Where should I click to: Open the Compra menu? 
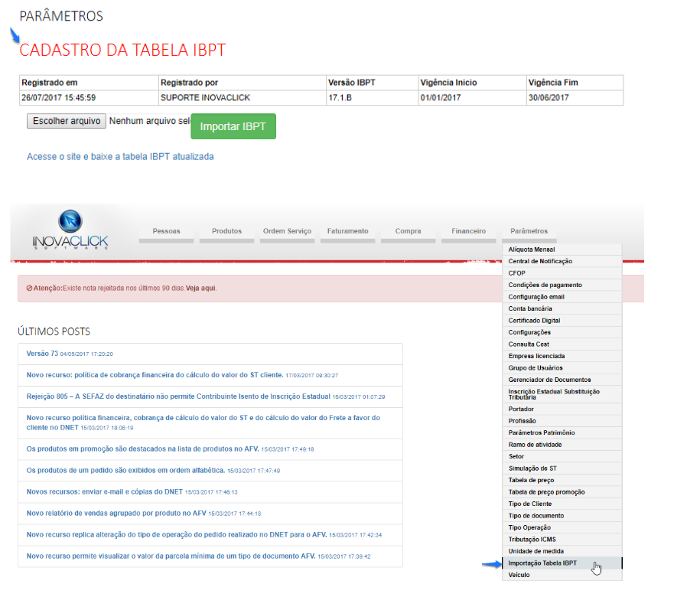click(x=408, y=231)
